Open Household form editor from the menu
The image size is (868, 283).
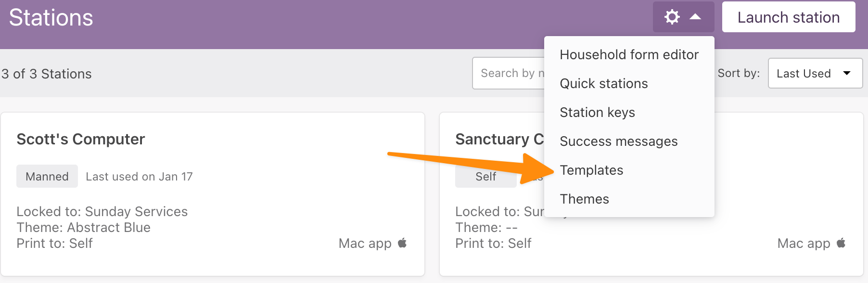(x=629, y=54)
